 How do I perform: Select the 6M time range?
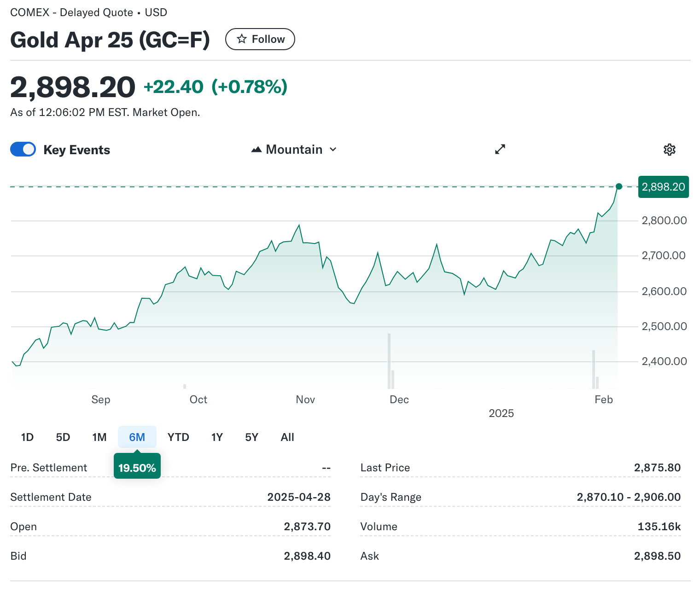tap(137, 437)
